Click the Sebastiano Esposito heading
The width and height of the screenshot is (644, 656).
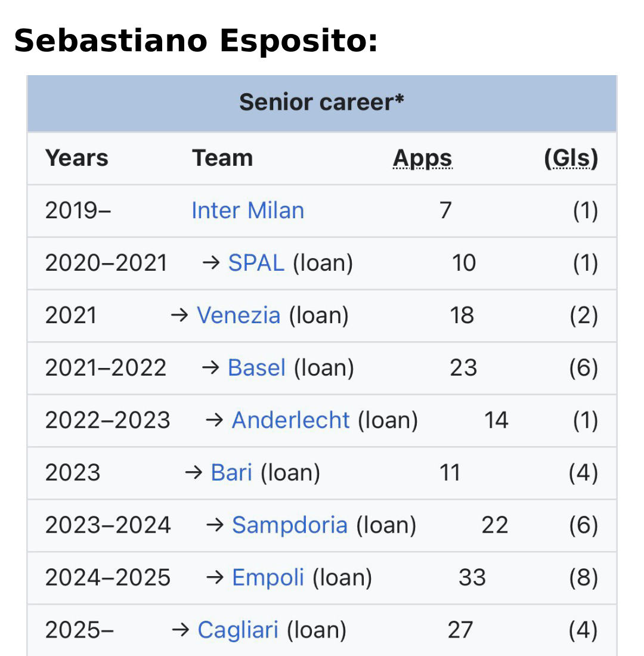tap(196, 42)
